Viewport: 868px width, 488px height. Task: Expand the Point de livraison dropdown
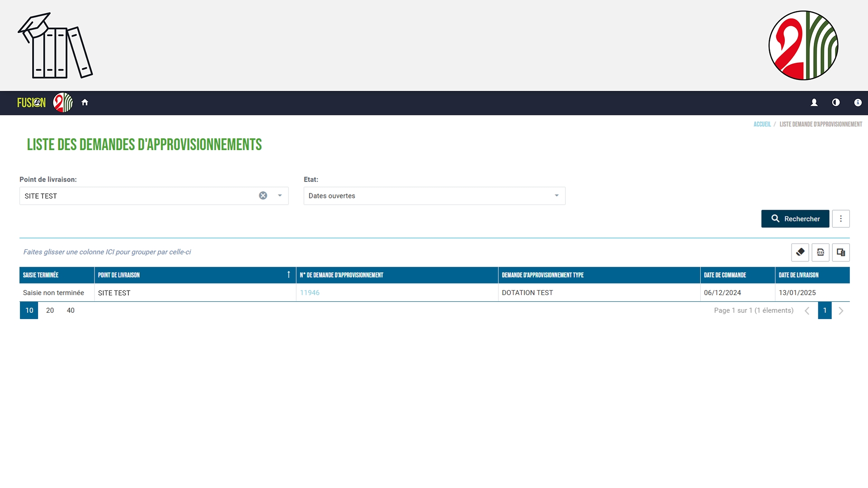280,196
